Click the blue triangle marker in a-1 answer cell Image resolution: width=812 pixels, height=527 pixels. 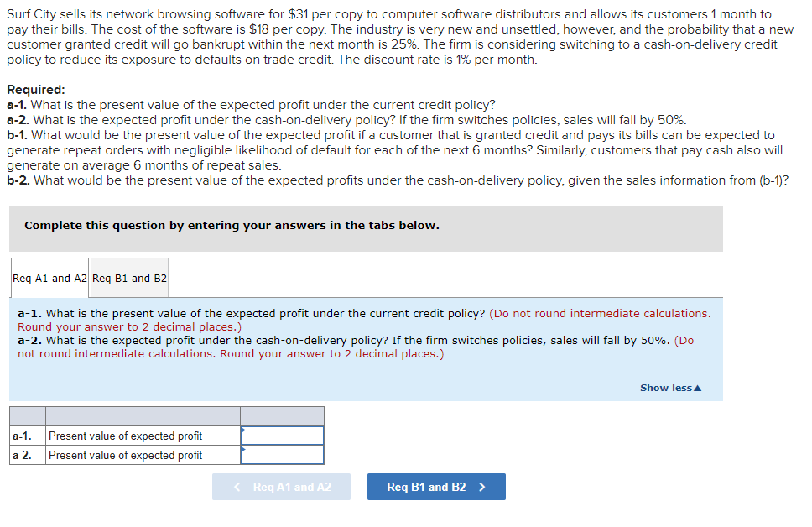coord(243,430)
